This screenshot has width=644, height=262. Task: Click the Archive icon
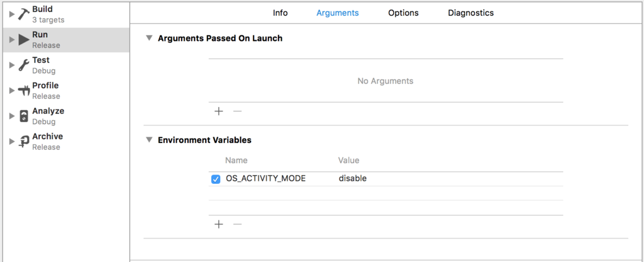tap(23, 142)
